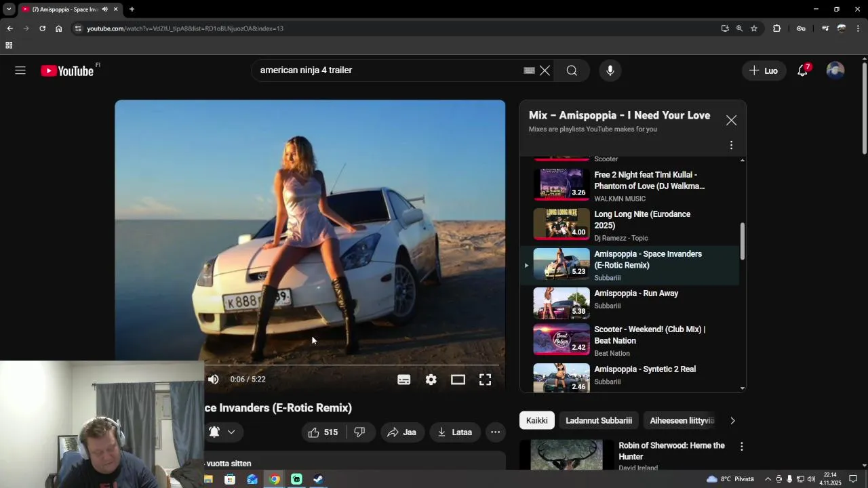Open Microsoft Store from the taskbar
868x488 pixels.
[230, 479]
